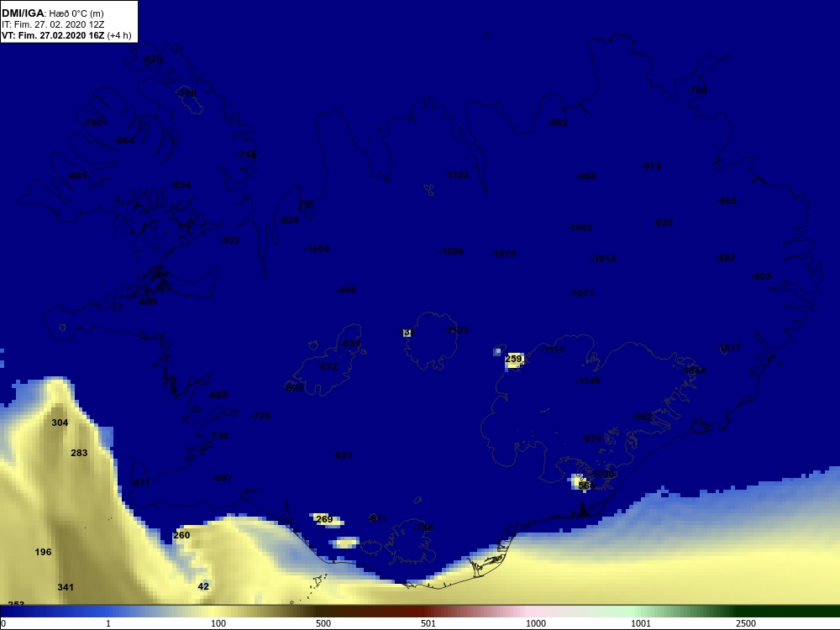
Task: Click the -625 value label
Action: [x=153, y=59]
